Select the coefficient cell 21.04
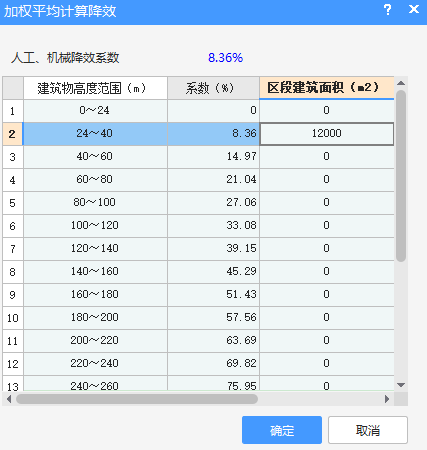Screen dimensions: 427x450 [x=214, y=180]
